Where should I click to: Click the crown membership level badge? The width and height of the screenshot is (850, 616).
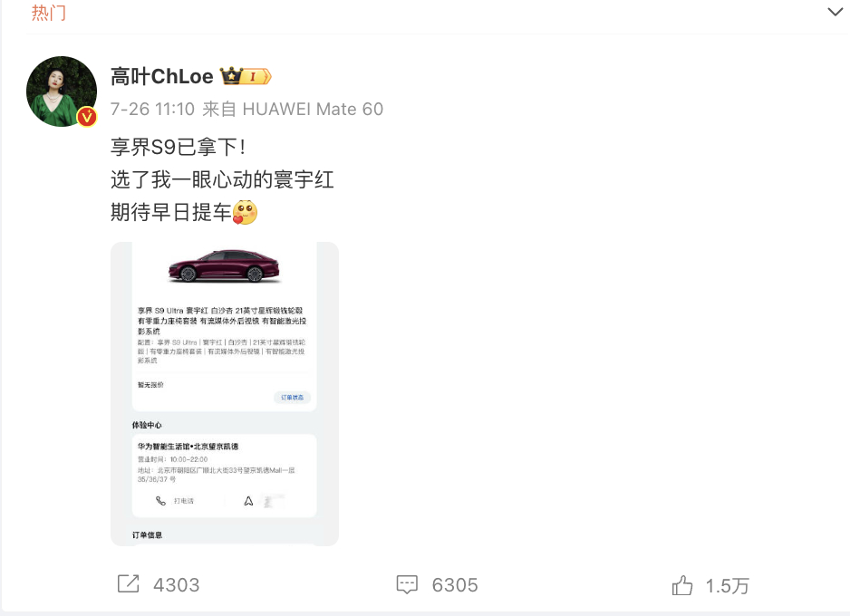tap(245, 76)
